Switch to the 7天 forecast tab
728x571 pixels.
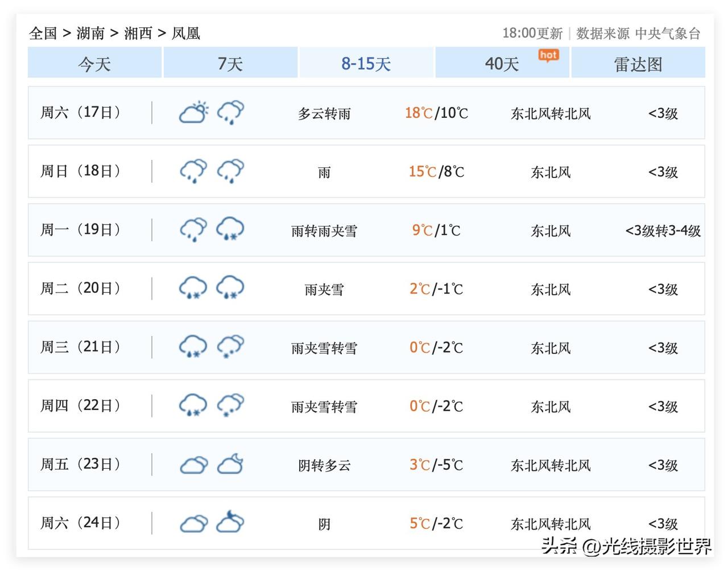tap(230, 63)
